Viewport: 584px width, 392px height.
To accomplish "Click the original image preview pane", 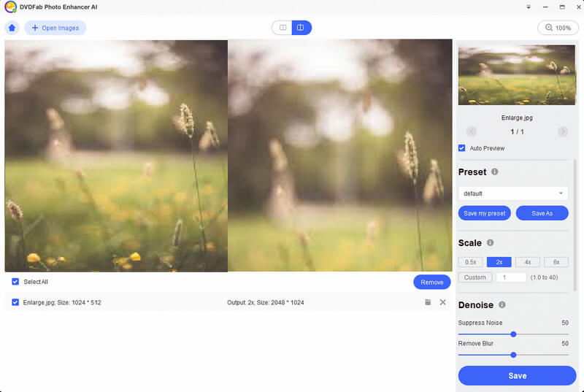I will (x=116, y=156).
